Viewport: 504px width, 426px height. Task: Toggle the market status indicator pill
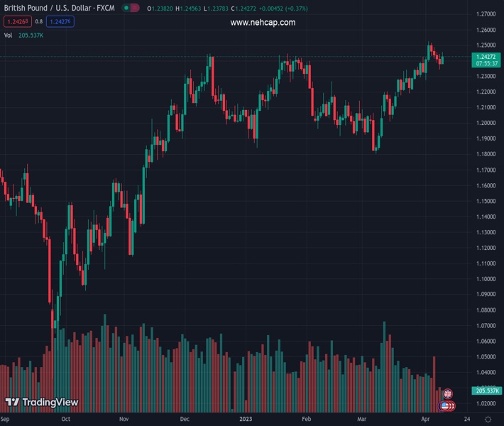(x=130, y=8)
